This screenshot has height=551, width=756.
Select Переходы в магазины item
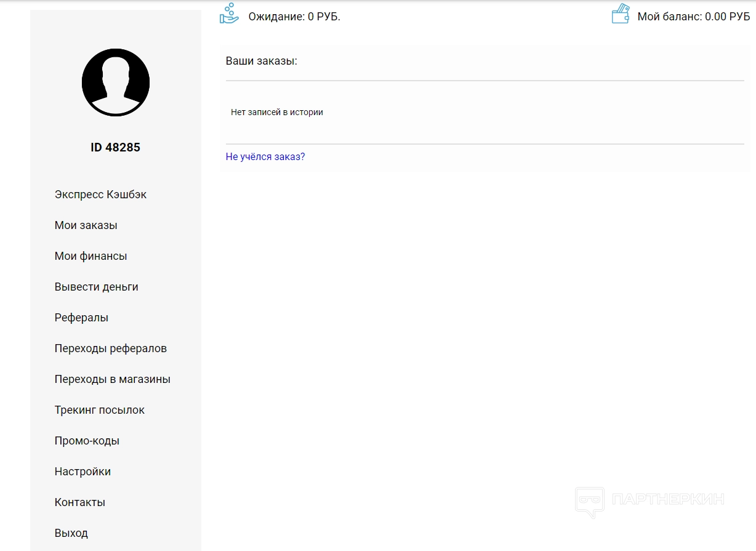pos(113,379)
